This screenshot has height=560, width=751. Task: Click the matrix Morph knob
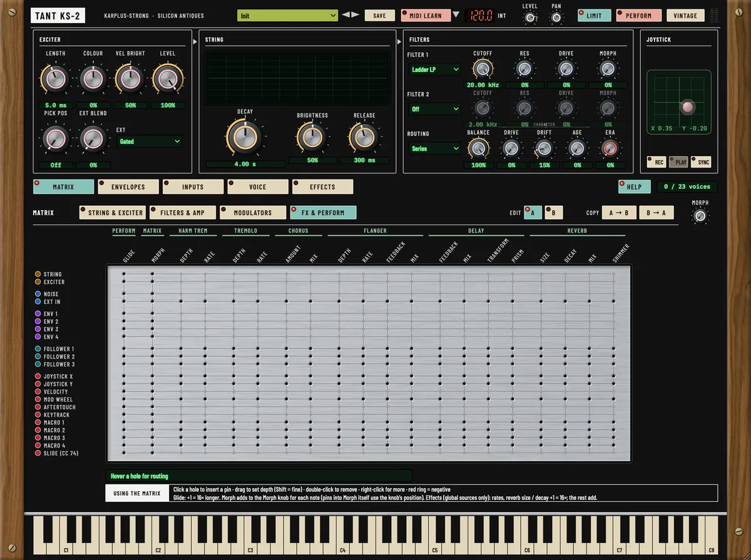click(x=700, y=216)
